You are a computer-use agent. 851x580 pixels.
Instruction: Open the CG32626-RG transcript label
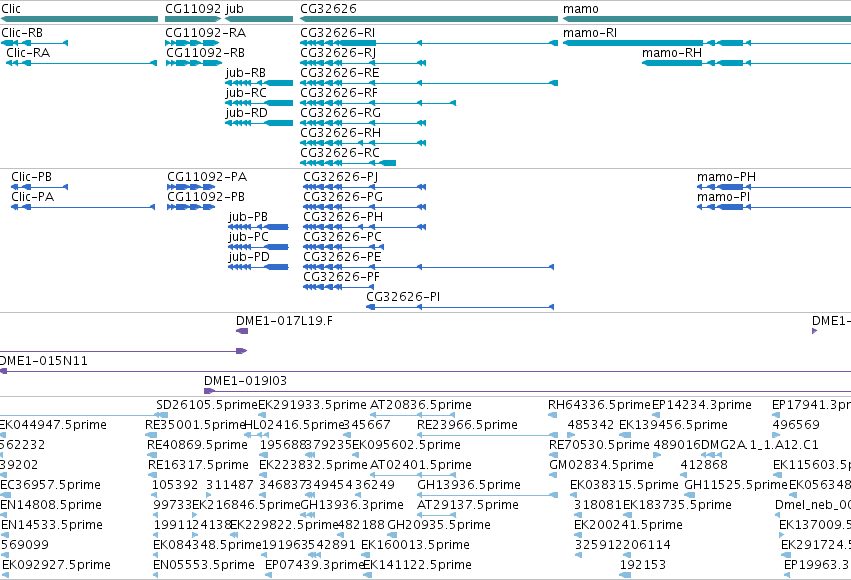coord(340,113)
